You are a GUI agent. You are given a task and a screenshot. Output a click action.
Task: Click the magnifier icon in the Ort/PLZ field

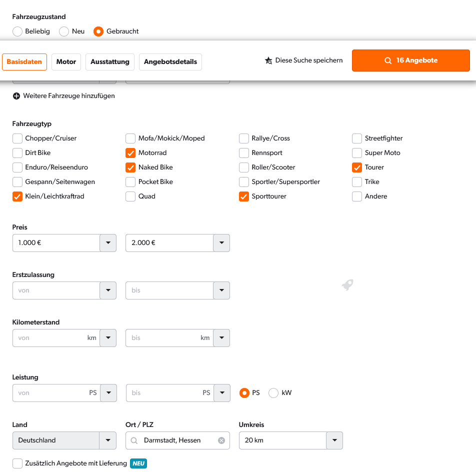(x=134, y=440)
